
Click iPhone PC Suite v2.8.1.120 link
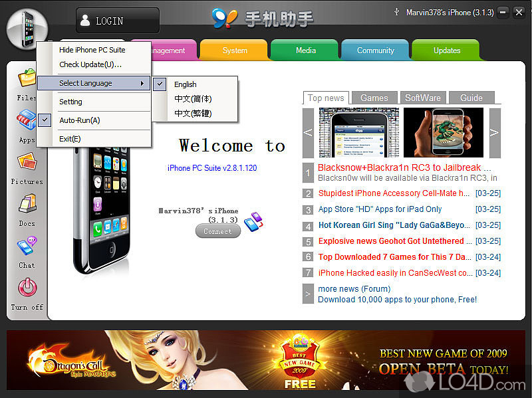[x=212, y=168]
